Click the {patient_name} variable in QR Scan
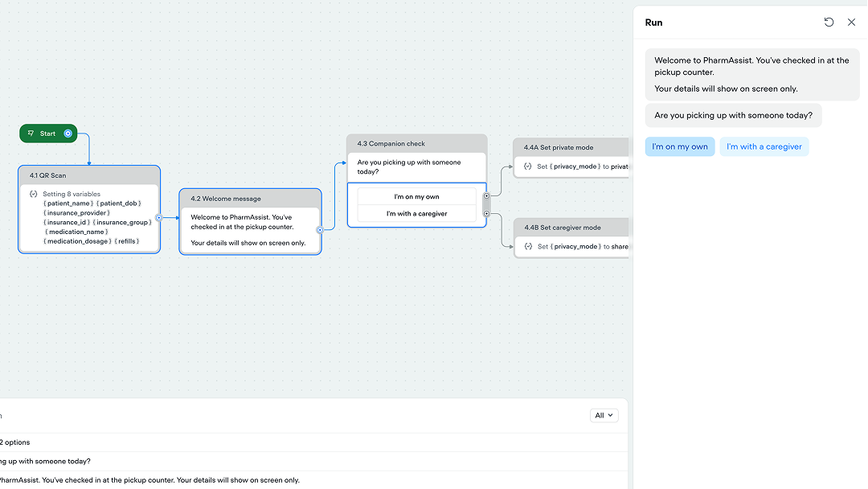 68,203
